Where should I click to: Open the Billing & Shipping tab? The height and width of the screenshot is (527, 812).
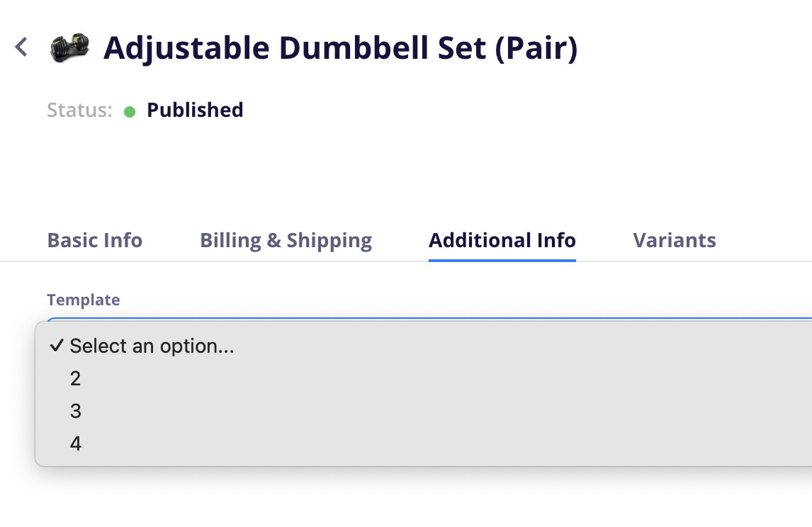pyautogui.click(x=286, y=240)
